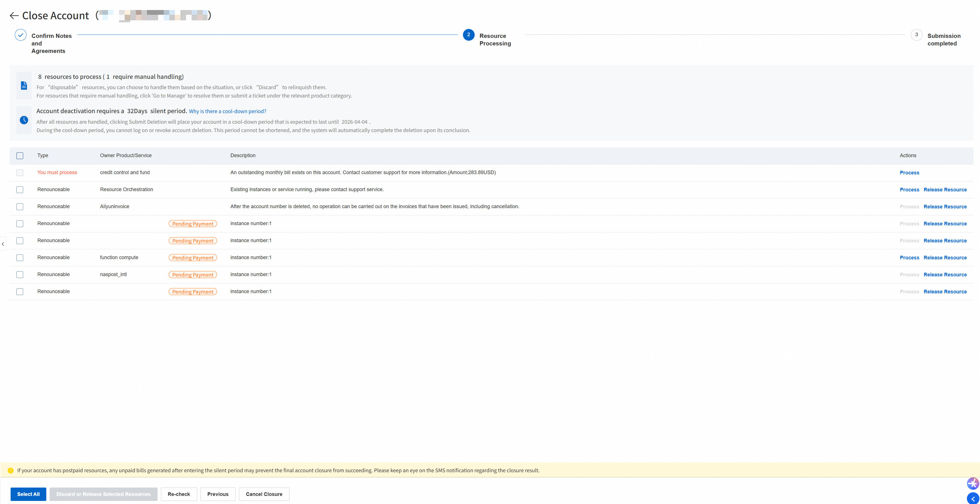Open the colorful assistant icon at bottom right
Viewport: 980px width, 504px height.
(973, 483)
